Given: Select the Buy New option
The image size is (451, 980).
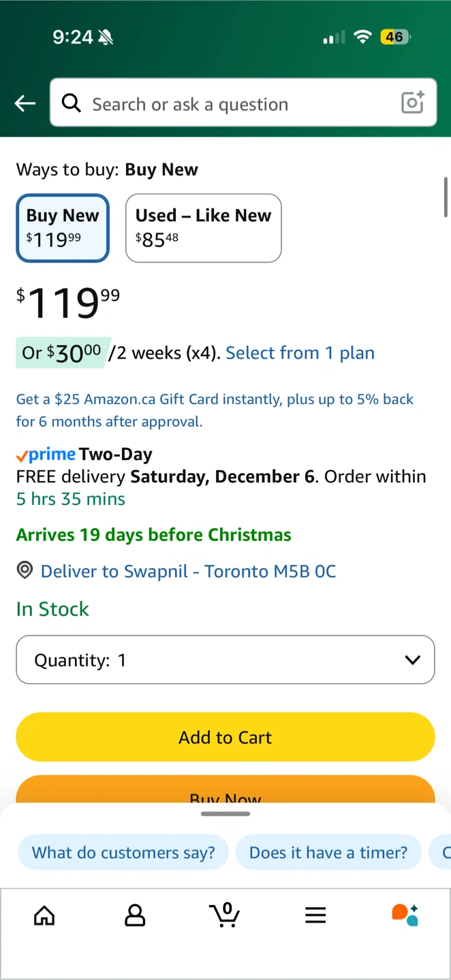Looking at the screenshot, I should (x=63, y=228).
